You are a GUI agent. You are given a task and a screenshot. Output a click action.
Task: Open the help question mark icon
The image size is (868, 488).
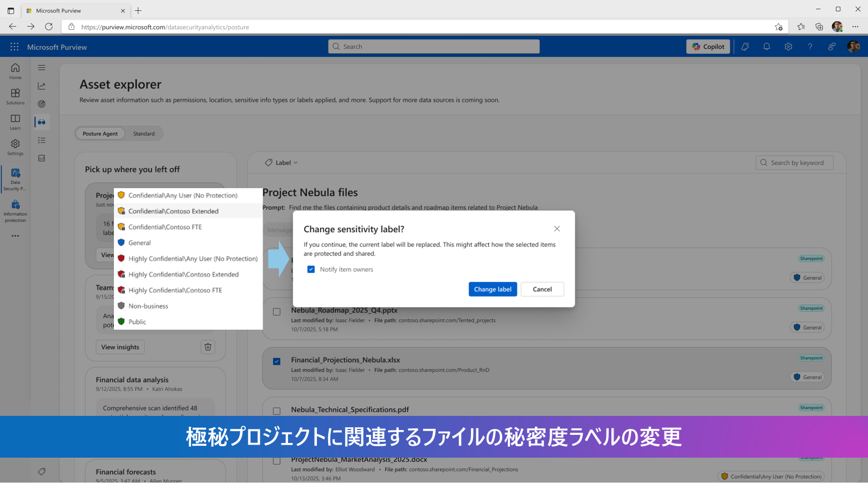point(810,47)
